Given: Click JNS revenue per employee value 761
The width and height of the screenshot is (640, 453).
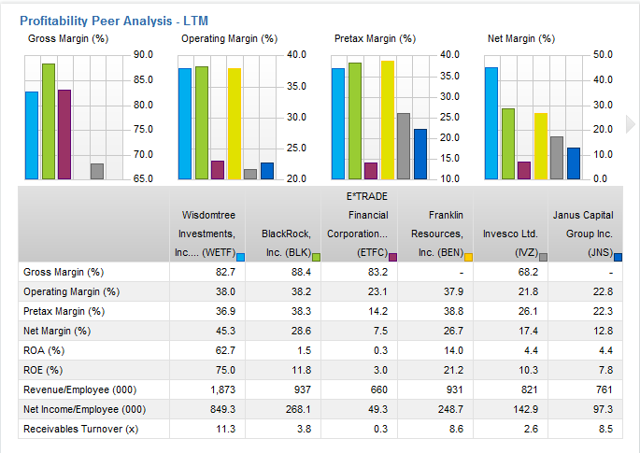Looking at the screenshot, I should tap(604, 390).
